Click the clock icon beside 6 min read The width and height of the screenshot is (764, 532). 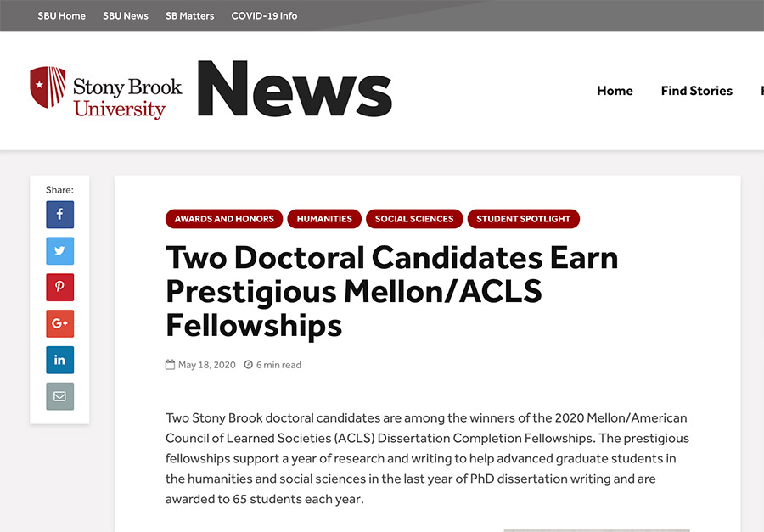coord(249,364)
